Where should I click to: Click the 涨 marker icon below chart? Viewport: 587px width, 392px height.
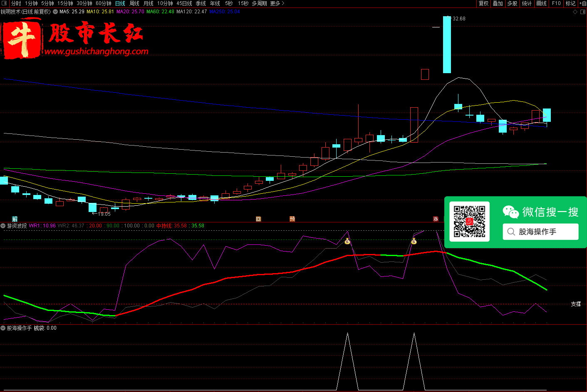click(x=436, y=219)
